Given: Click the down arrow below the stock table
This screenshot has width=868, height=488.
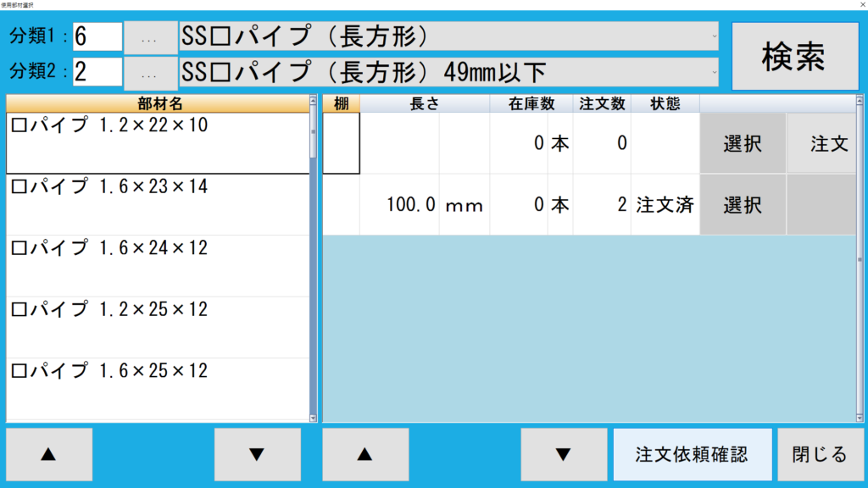Looking at the screenshot, I should click(564, 454).
